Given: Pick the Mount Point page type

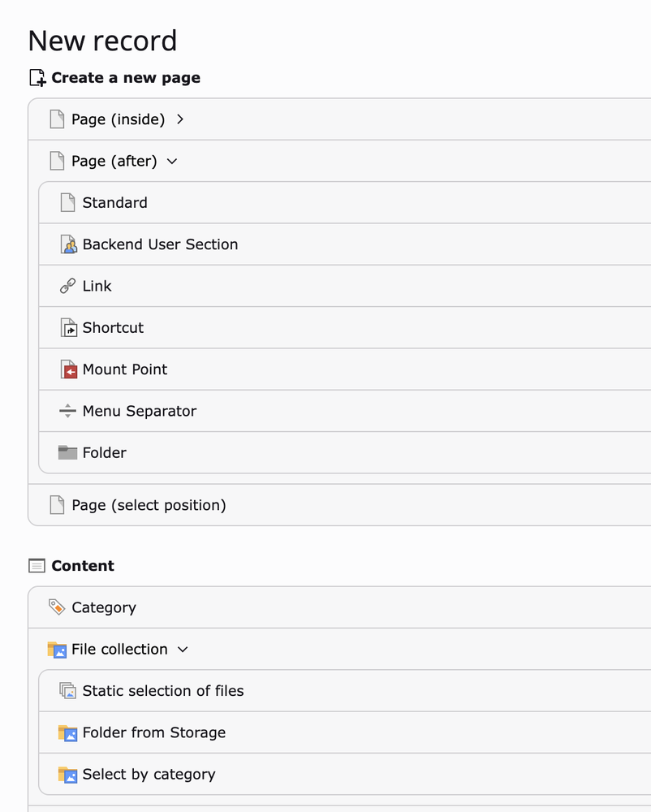Looking at the screenshot, I should click(124, 369).
